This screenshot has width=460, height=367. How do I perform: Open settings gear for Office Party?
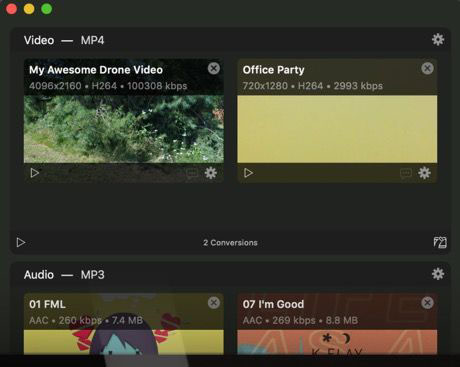click(424, 173)
